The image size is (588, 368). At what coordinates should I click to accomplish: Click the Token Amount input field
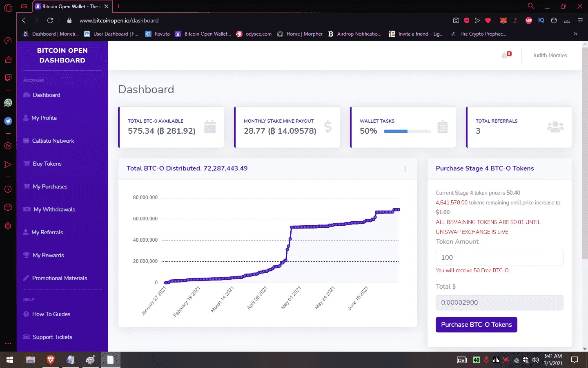point(499,258)
